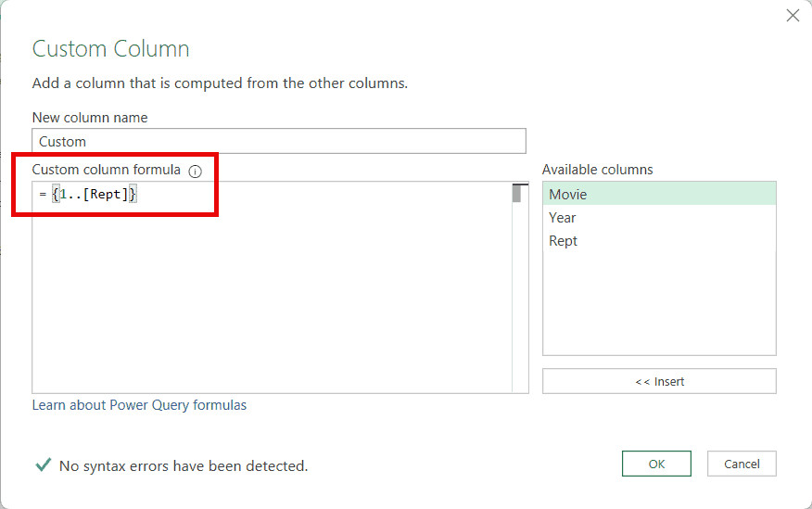Open Learn about Power Query formulas link
The width and height of the screenshot is (812, 509).
[139, 405]
